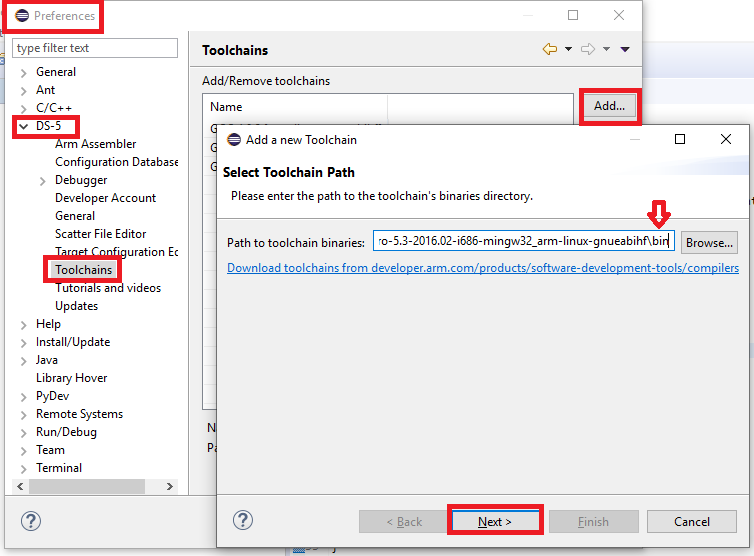Select Arm Assembler in the tree
The image size is (754, 556).
pos(95,144)
